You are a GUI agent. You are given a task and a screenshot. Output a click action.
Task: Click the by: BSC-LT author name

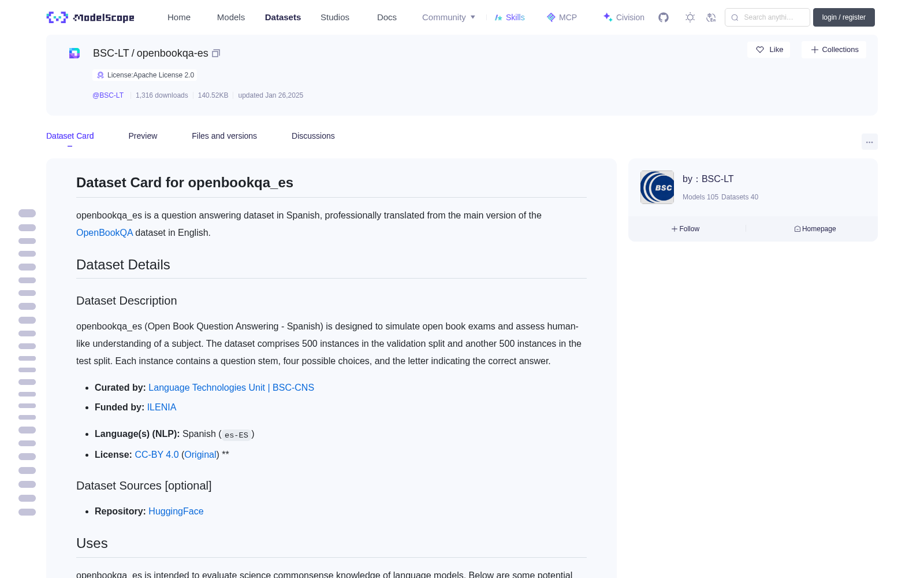(708, 179)
